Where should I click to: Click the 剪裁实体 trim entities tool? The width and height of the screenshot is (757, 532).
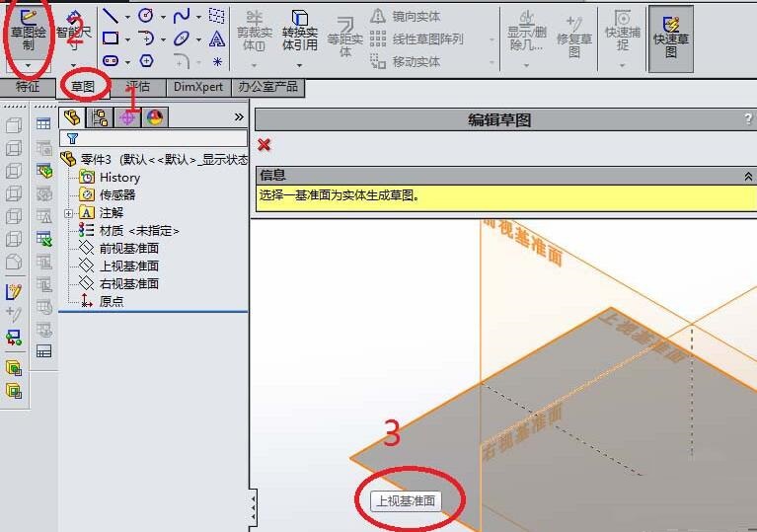click(254, 32)
